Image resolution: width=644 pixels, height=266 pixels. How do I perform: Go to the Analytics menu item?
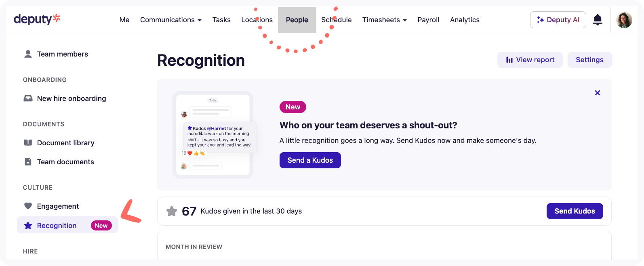point(465,19)
